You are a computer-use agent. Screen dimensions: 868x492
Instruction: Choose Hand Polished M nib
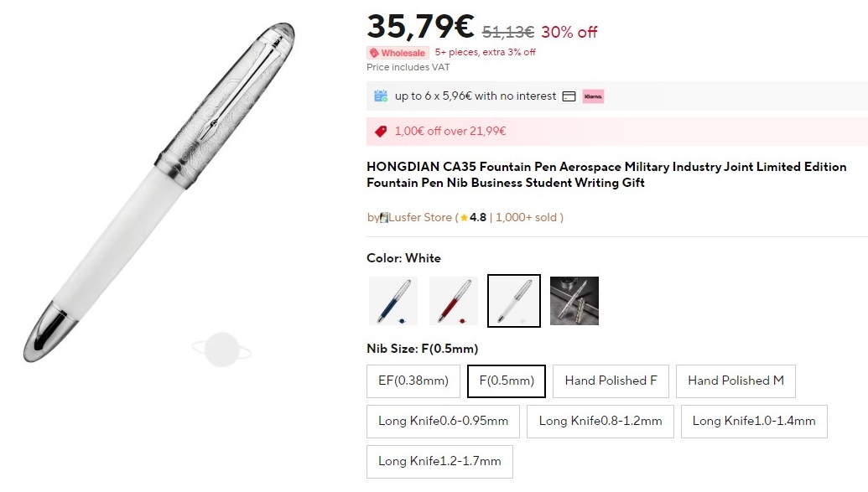pyautogui.click(x=735, y=381)
